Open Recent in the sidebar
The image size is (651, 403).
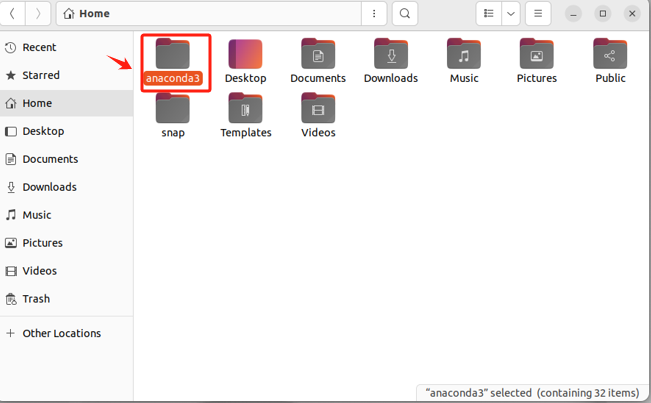tap(66, 47)
